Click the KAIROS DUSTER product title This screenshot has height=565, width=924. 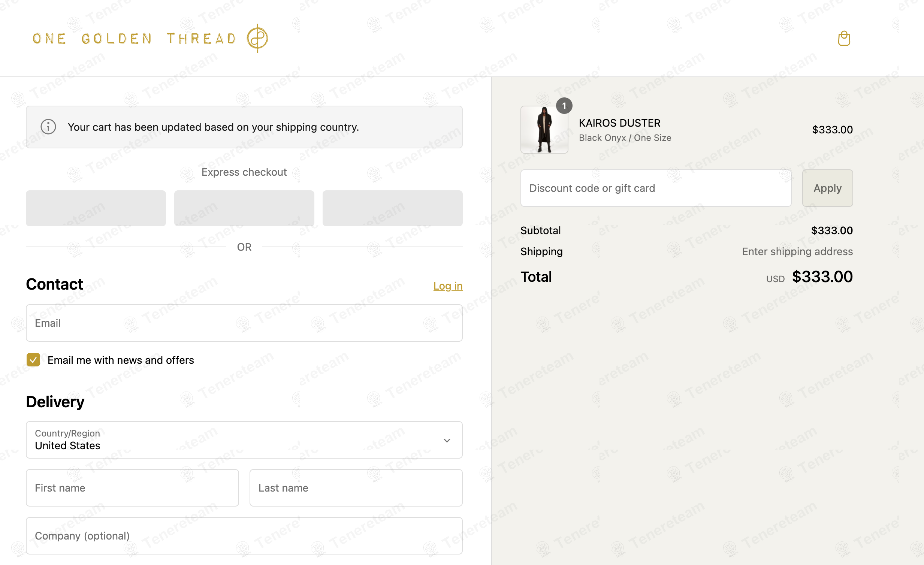[619, 123]
